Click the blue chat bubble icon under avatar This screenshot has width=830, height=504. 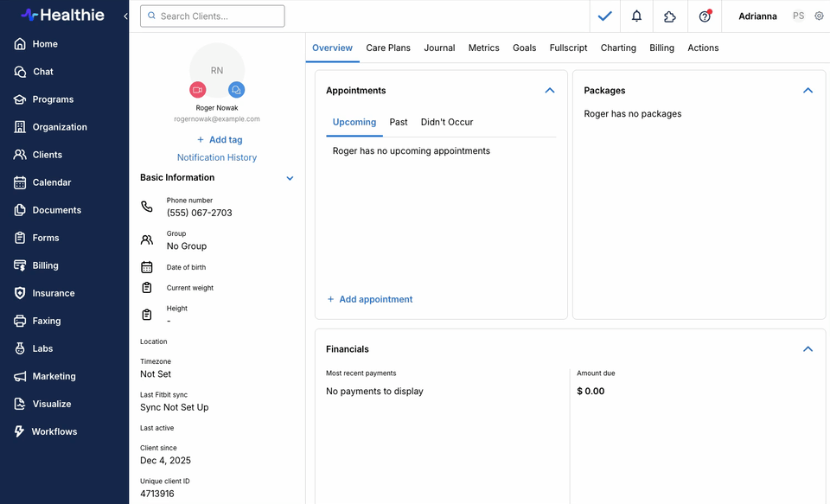pyautogui.click(x=236, y=90)
